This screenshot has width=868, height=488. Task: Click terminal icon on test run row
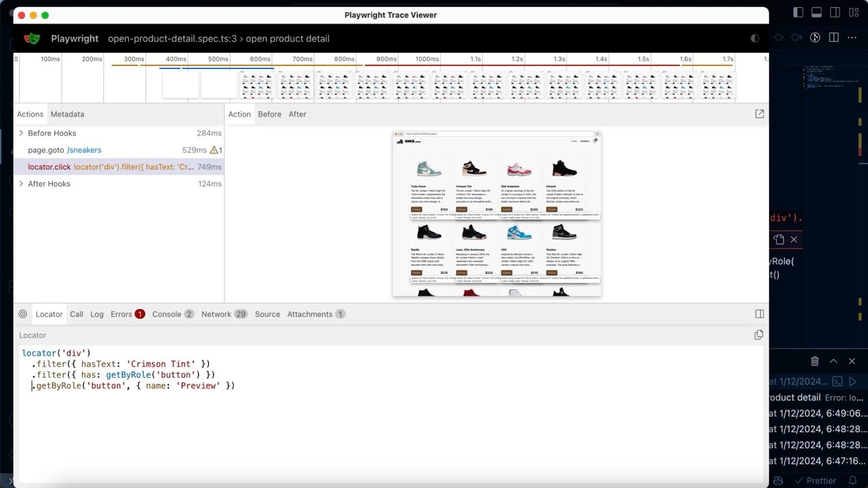pos(837,382)
